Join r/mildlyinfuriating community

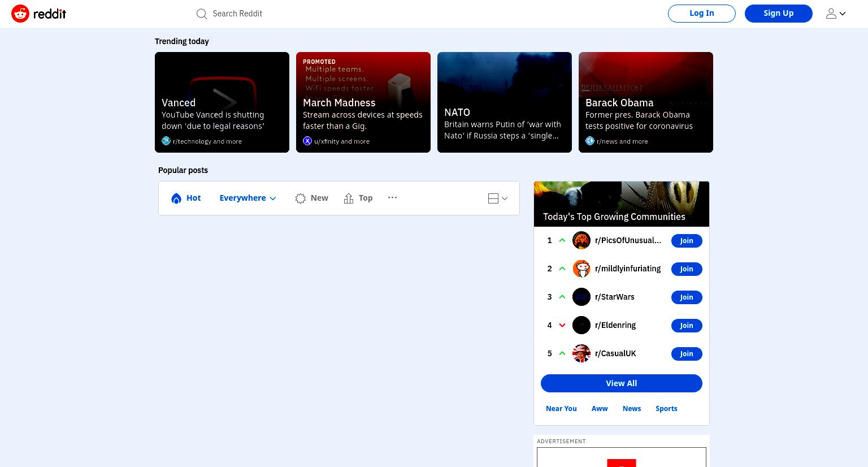pyautogui.click(x=687, y=269)
